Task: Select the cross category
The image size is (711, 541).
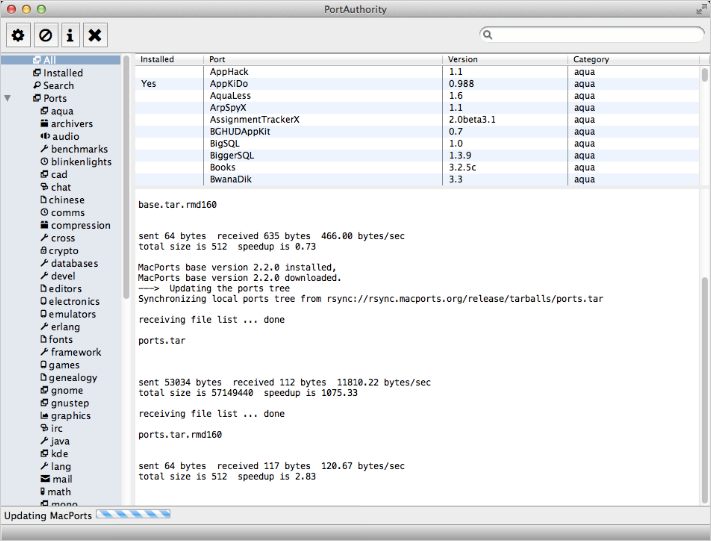Action: [58, 238]
